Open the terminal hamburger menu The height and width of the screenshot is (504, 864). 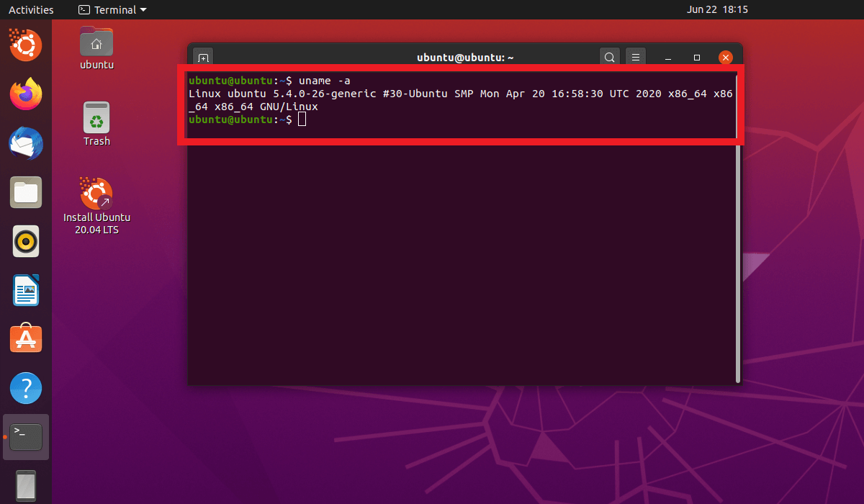pos(635,57)
